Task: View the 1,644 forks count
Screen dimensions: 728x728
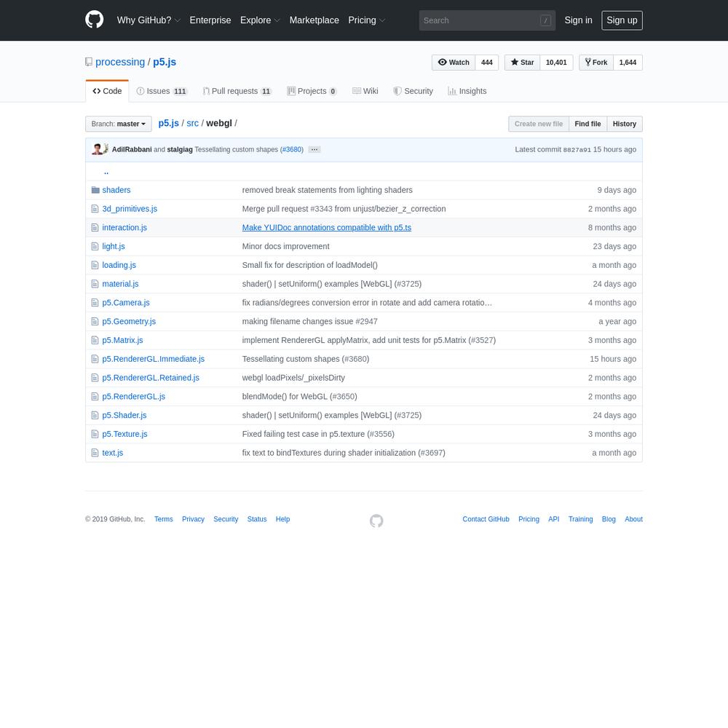Action: (x=628, y=62)
